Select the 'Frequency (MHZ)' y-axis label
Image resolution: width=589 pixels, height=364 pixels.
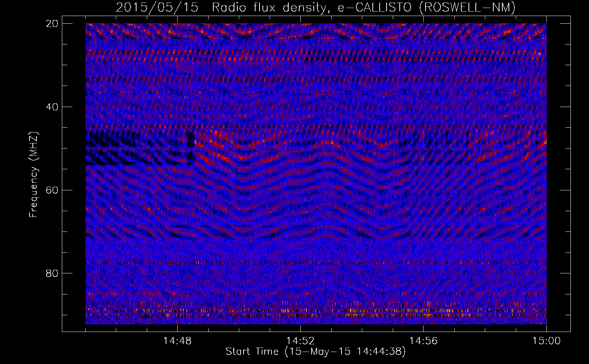(33, 175)
